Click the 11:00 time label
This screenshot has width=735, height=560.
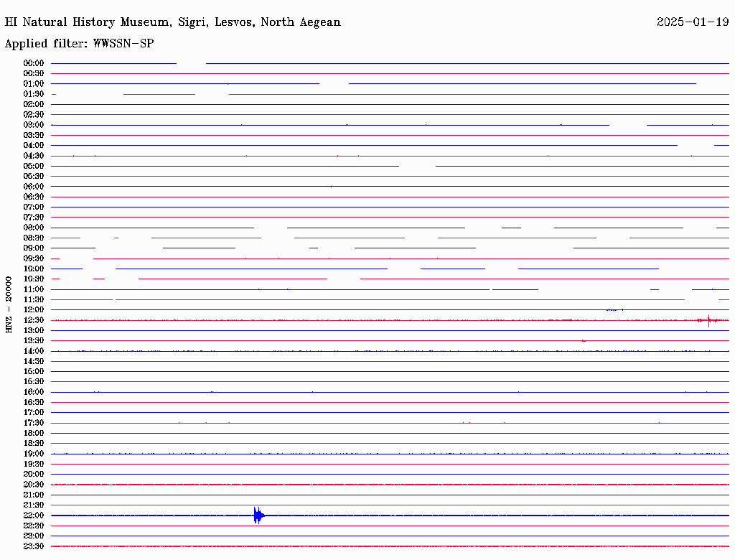(33, 289)
